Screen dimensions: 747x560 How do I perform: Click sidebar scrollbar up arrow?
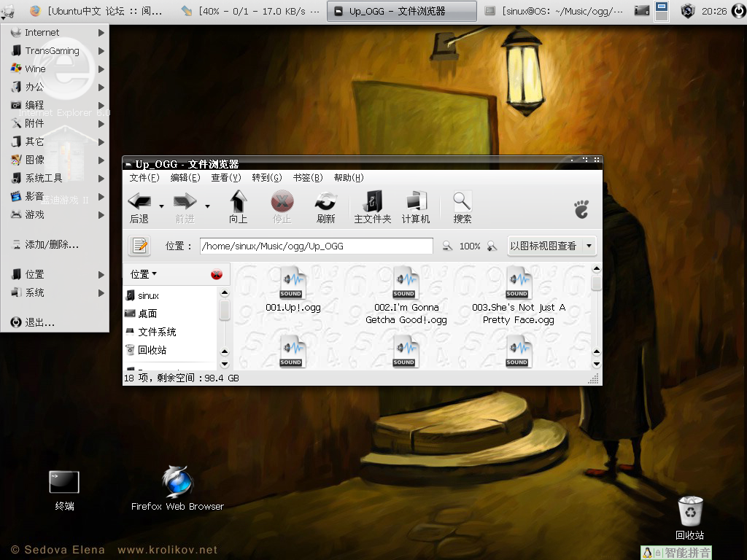tap(225, 292)
